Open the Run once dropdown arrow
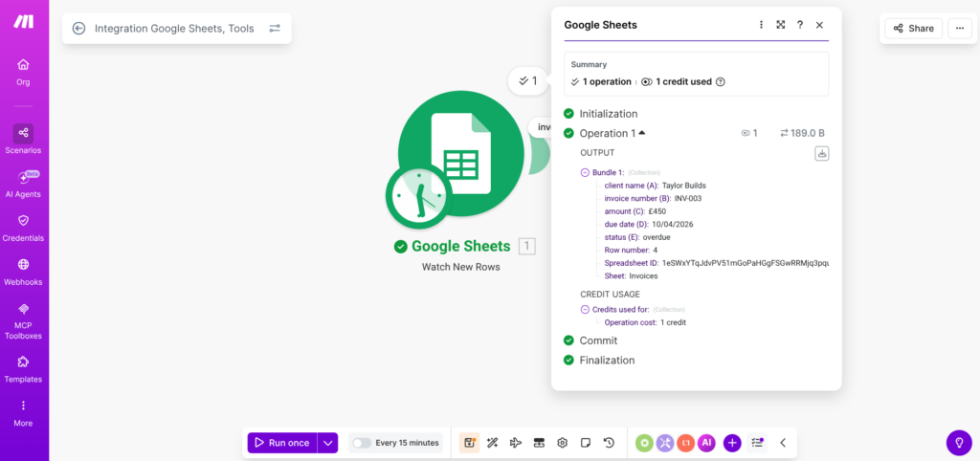The image size is (980, 461). (x=327, y=443)
